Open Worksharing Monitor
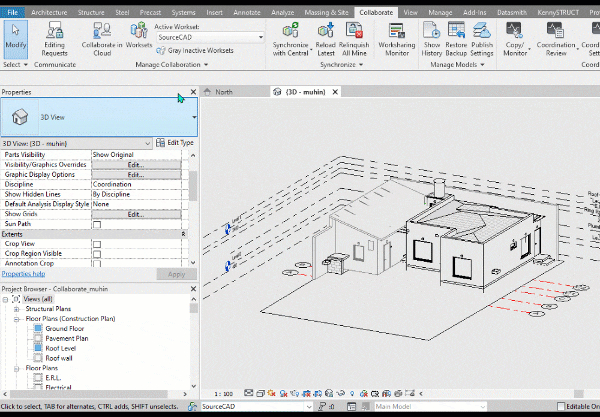 click(x=396, y=39)
